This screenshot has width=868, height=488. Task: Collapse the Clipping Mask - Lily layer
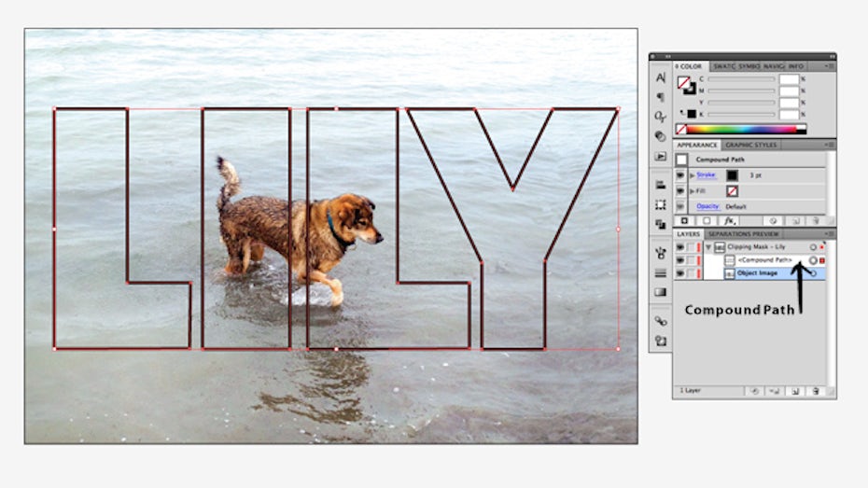pyautogui.click(x=707, y=247)
